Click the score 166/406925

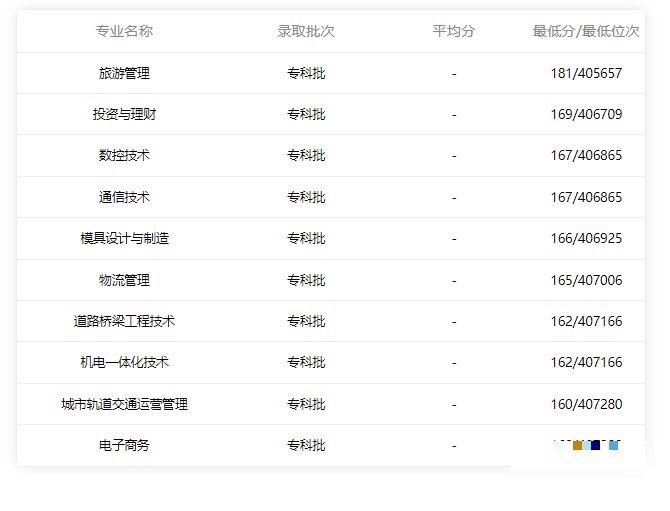(586, 238)
